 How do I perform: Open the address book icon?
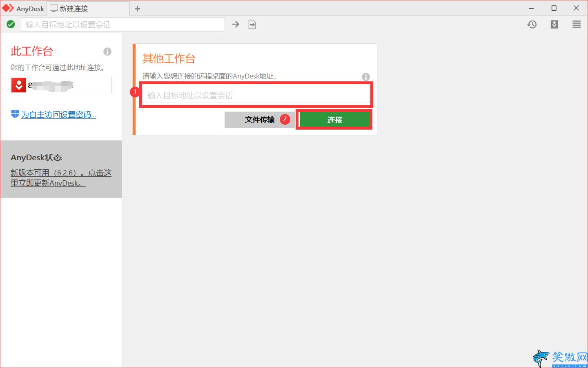(554, 25)
